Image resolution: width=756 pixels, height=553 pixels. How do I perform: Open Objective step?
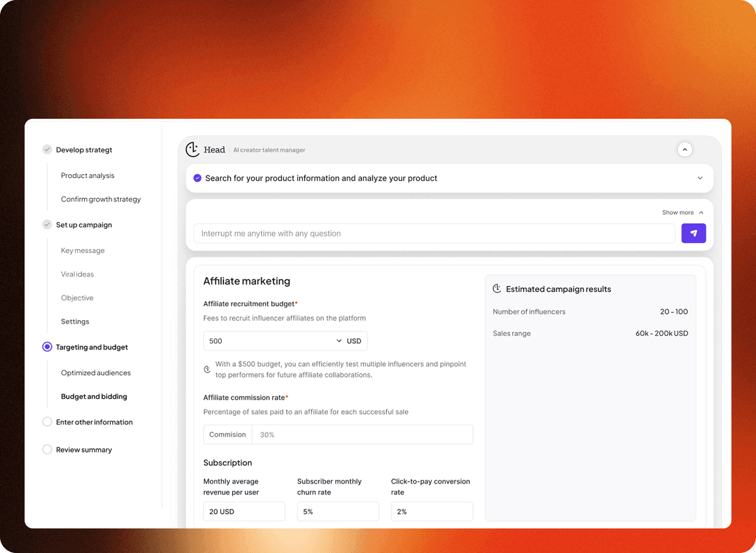click(77, 298)
